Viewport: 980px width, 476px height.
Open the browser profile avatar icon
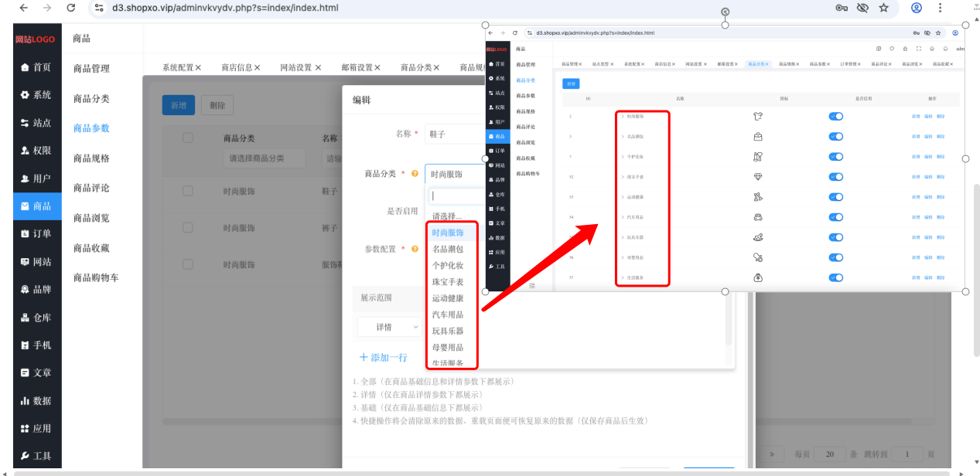tap(917, 8)
